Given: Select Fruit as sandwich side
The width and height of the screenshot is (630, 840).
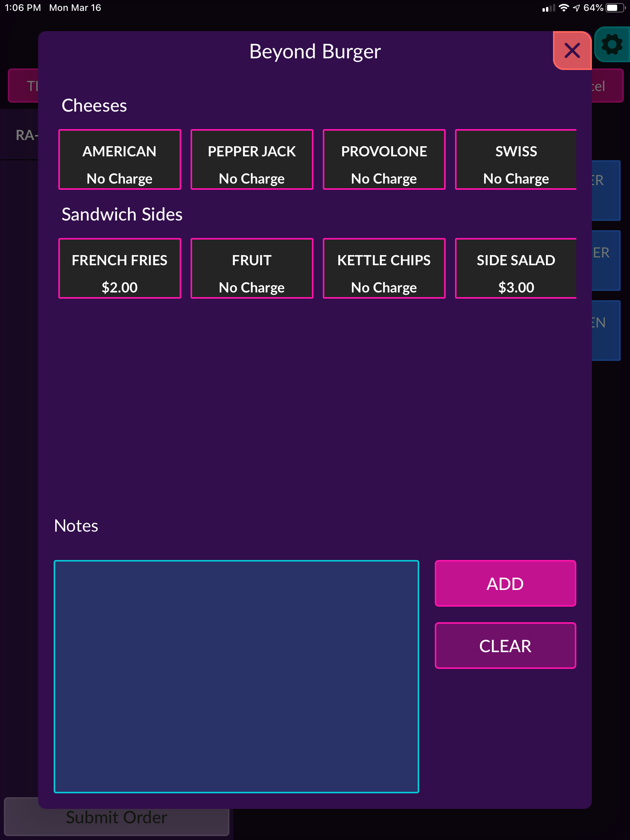Looking at the screenshot, I should 252,268.
